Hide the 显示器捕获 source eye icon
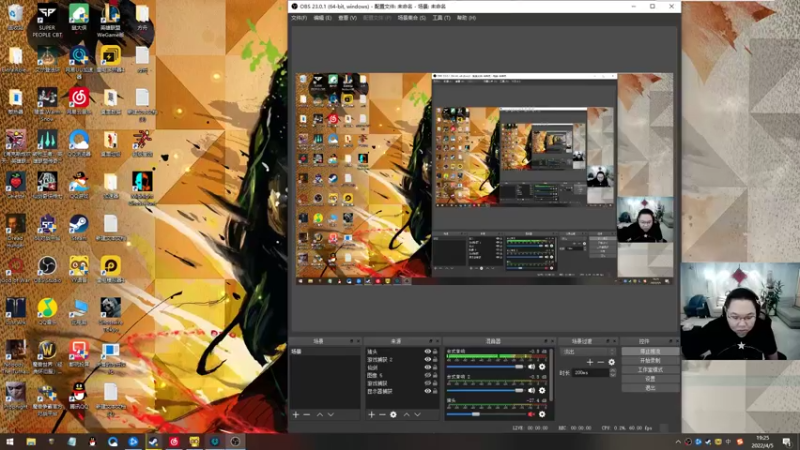The image size is (800, 450). [x=428, y=391]
